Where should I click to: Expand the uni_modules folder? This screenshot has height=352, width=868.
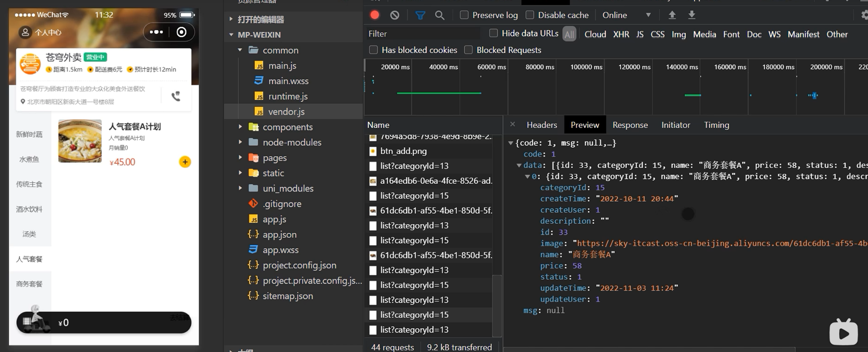[240, 188]
